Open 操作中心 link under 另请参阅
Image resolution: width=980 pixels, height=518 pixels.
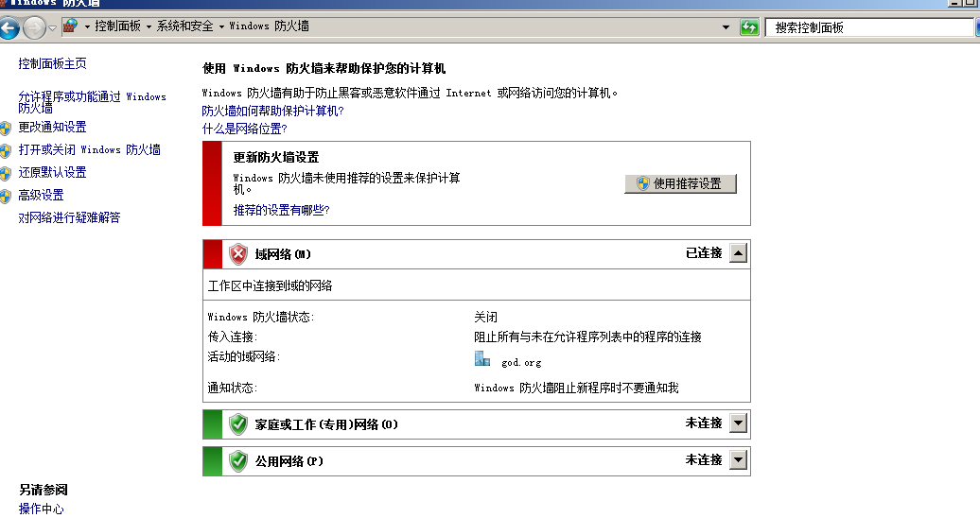(x=42, y=509)
